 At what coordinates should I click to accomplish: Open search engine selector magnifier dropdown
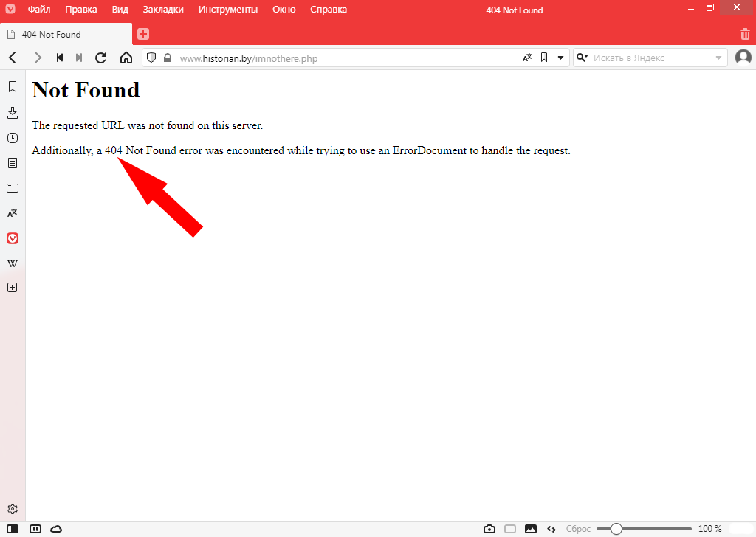(x=582, y=58)
